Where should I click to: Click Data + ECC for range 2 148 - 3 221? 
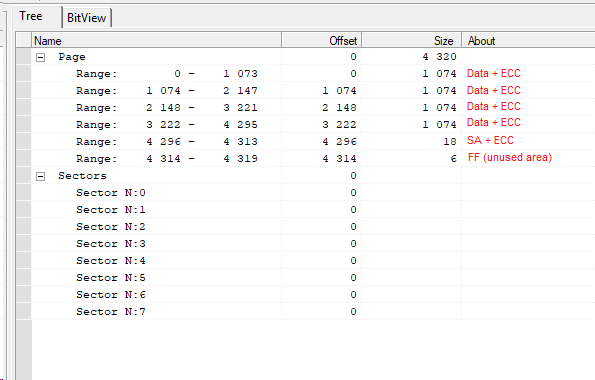click(x=494, y=106)
